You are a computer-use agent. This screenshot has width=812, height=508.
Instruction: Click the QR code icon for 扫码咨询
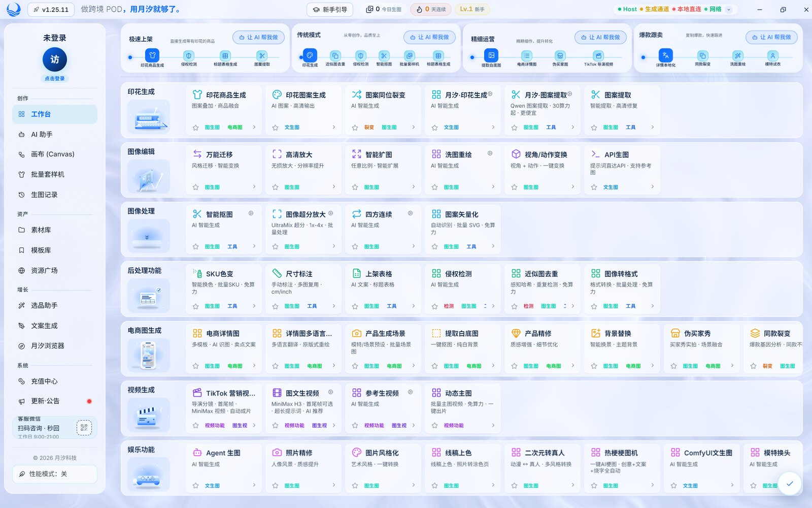(84, 428)
